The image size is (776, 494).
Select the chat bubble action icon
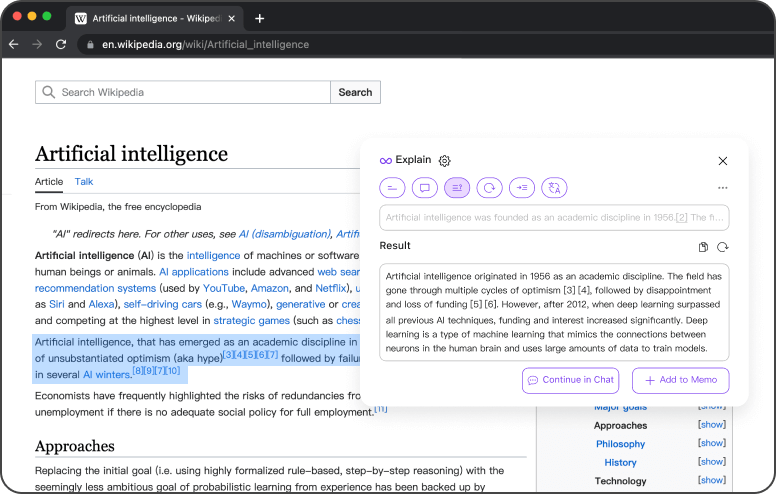point(425,187)
